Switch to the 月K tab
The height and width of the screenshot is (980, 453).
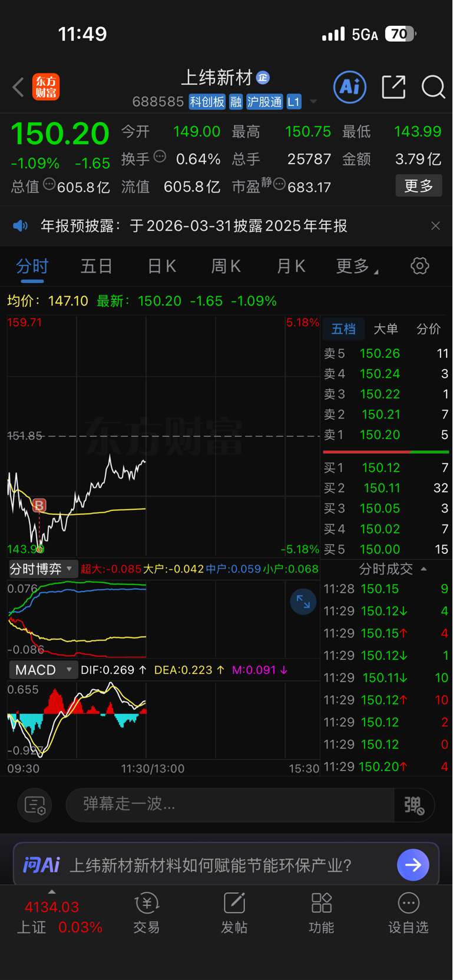click(x=290, y=267)
